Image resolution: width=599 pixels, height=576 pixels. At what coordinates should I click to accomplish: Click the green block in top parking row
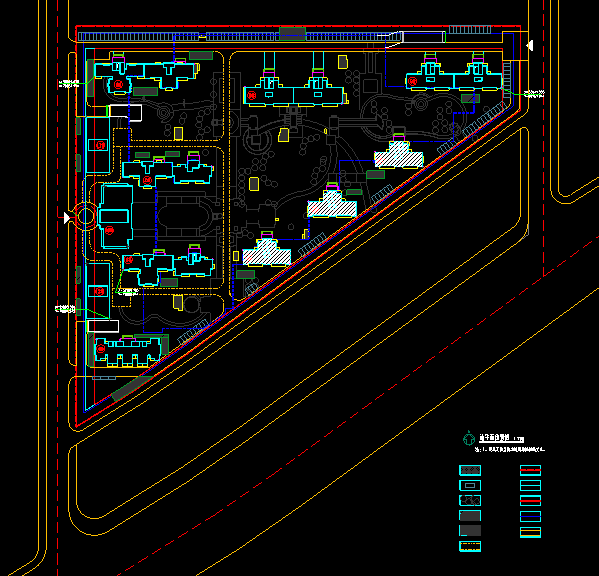(292, 34)
